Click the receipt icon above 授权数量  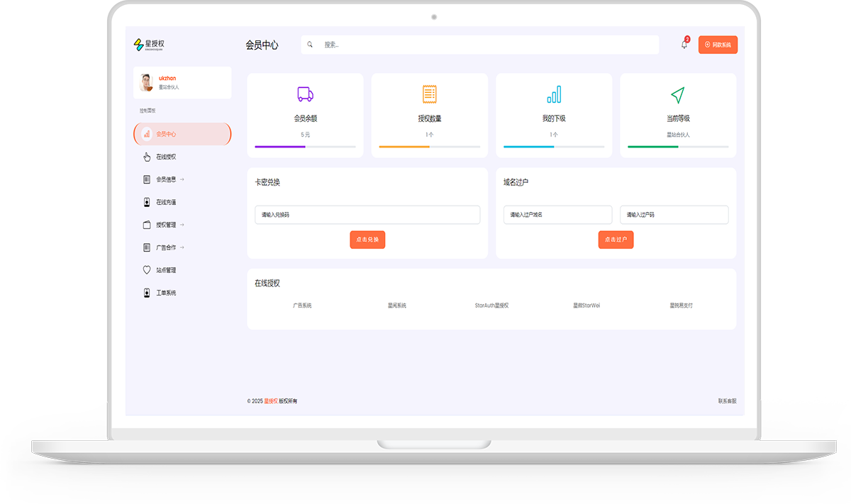click(429, 94)
